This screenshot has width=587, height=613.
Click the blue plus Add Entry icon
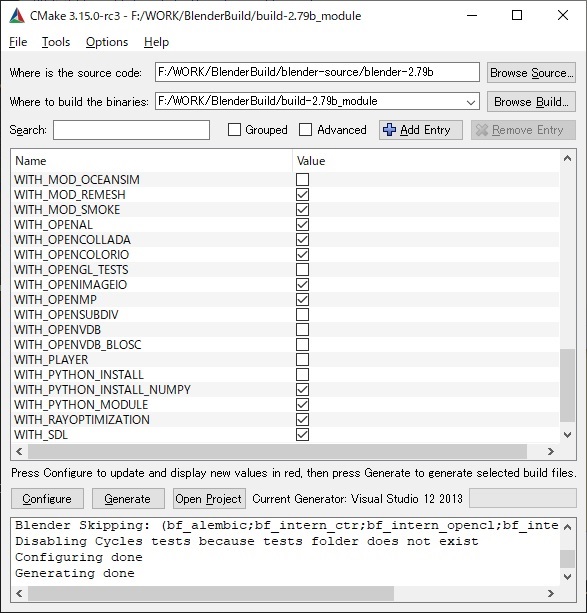[x=389, y=130]
